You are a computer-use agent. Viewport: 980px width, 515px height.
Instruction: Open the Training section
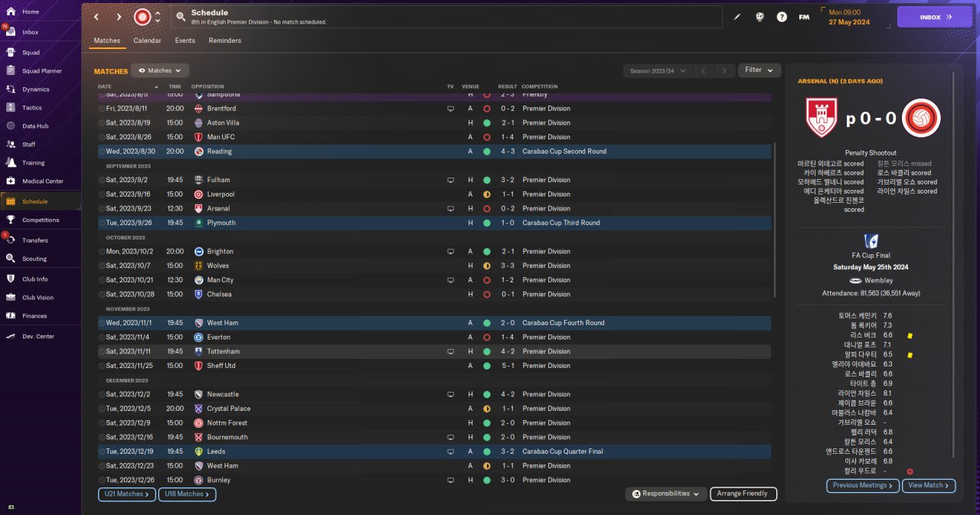tap(33, 163)
